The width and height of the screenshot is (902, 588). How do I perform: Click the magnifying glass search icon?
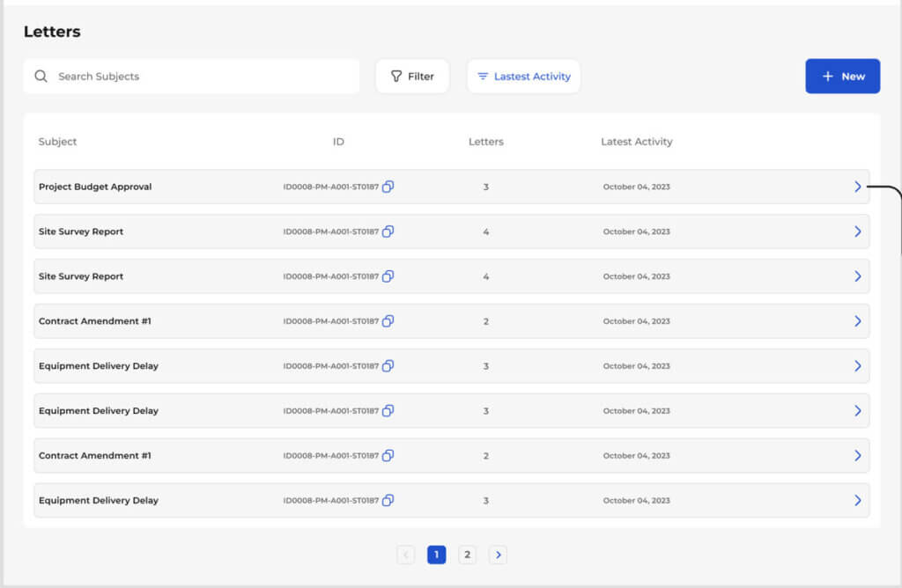41,77
